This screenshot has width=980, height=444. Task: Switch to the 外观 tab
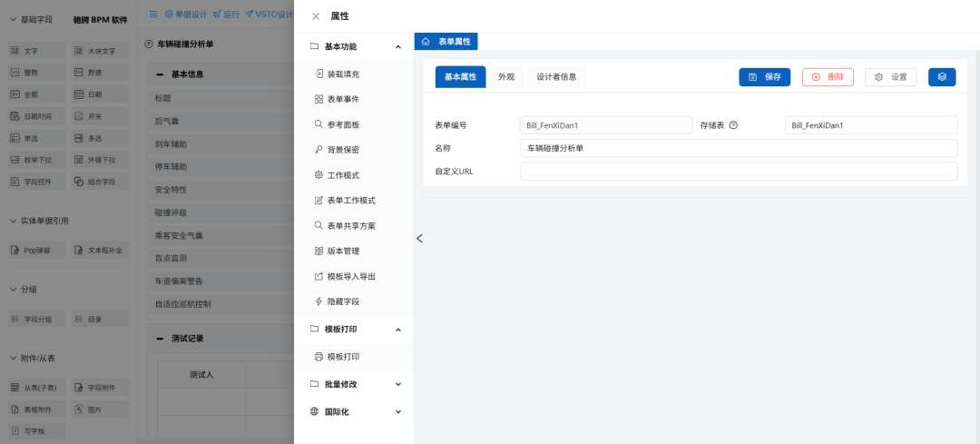pyautogui.click(x=506, y=77)
